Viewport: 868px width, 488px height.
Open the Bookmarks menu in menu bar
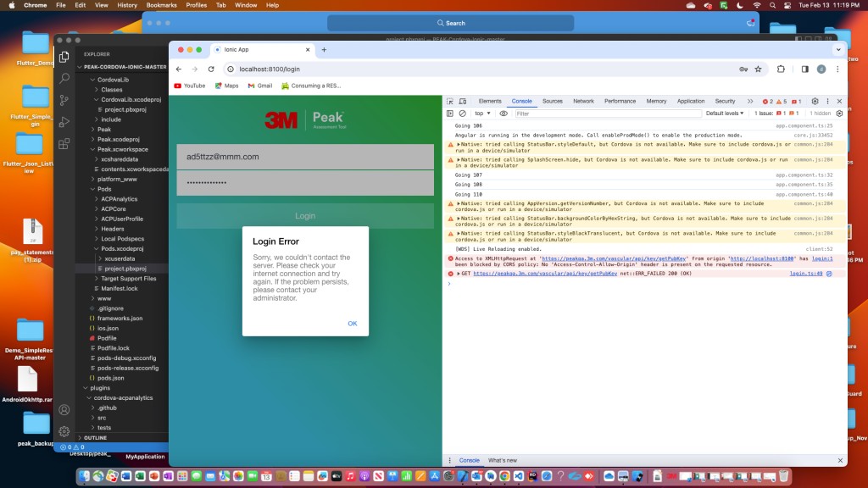pos(161,5)
